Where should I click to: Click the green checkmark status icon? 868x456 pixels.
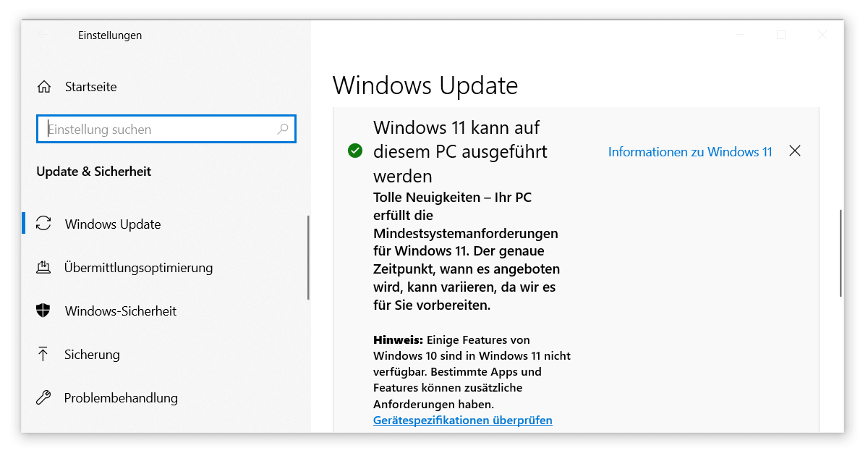point(354,151)
